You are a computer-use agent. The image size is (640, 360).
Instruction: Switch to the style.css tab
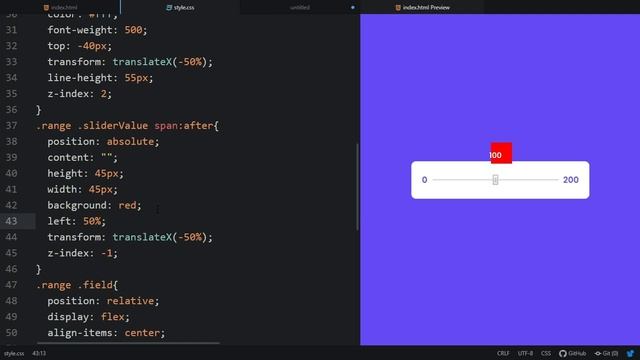(180, 7)
